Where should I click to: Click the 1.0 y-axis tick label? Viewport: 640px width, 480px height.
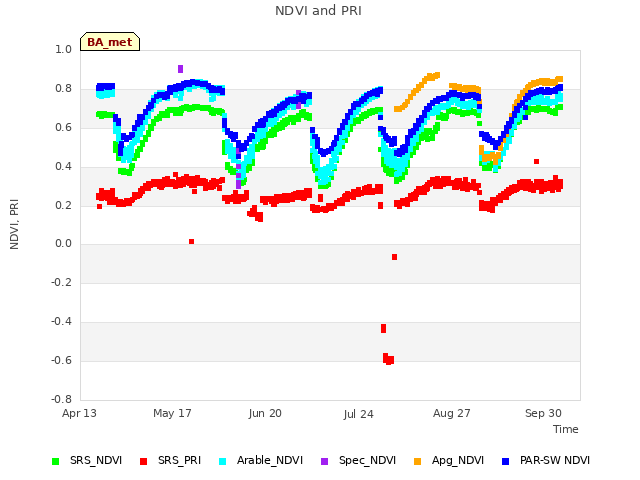pyautogui.click(x=63, y=49)
